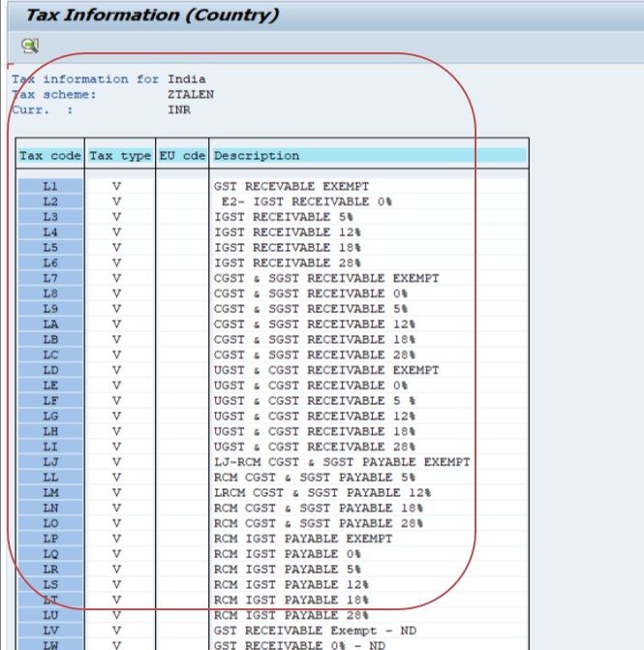Select the Tax code column header
Image resolution: width=644 pixels, height=650 pixels.
[50, 156]
